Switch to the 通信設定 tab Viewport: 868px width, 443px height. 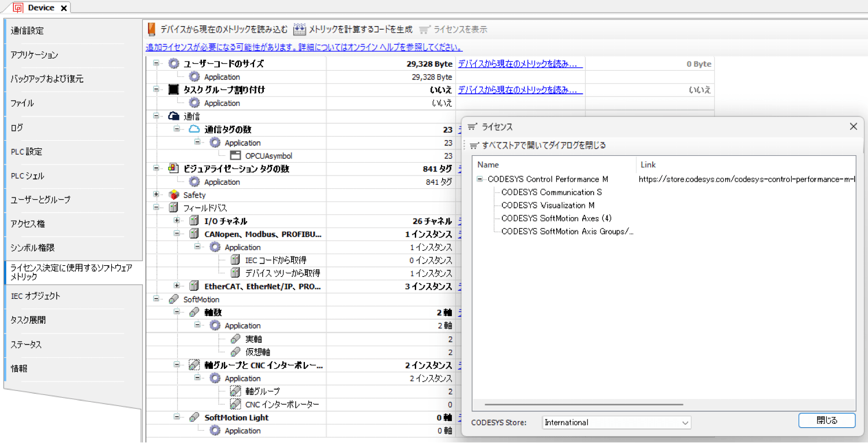pyautogui.click(x=27, y=31)
